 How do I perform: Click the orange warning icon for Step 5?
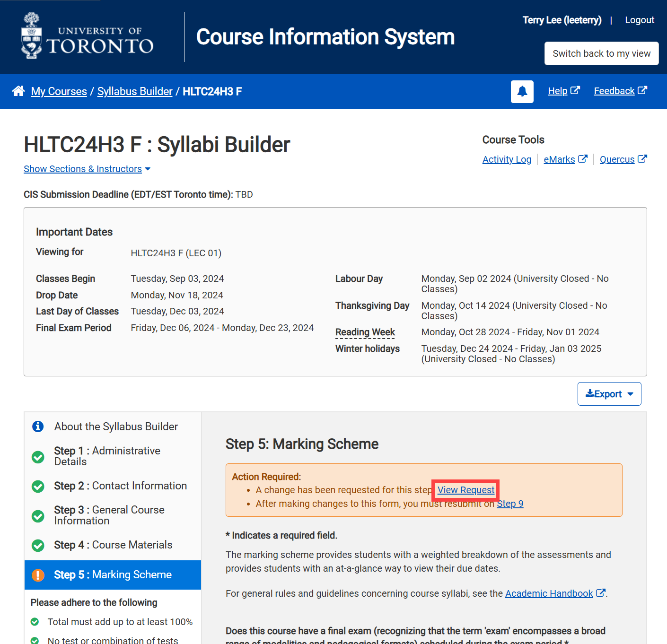pyautogui.click(x=38, y=575)
